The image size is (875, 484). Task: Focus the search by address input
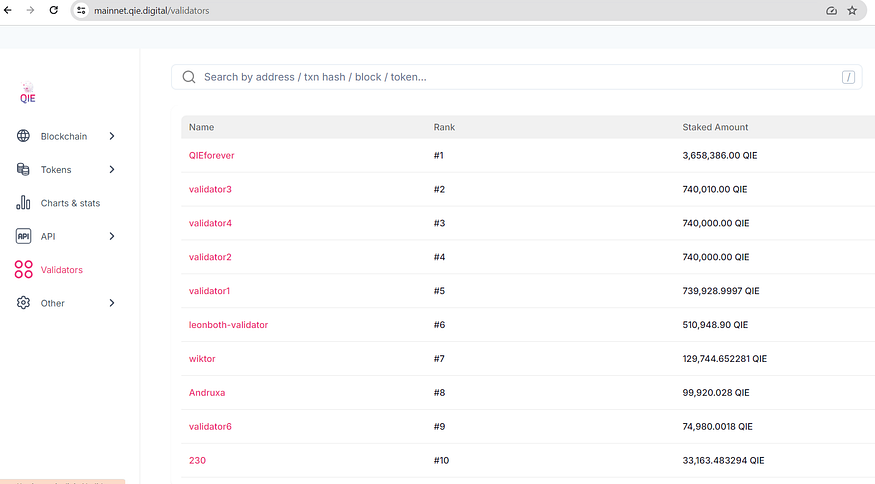(516, 77)
